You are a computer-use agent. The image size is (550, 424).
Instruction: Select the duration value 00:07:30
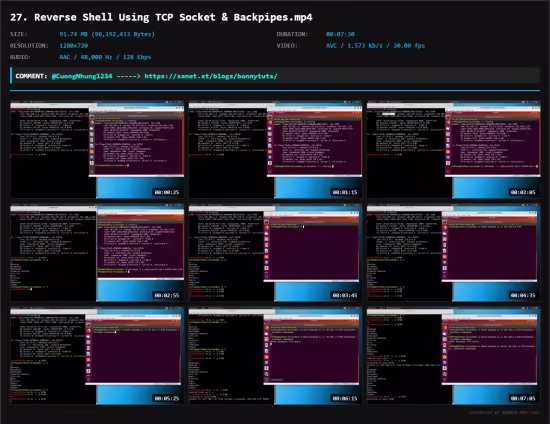(340, 34)
